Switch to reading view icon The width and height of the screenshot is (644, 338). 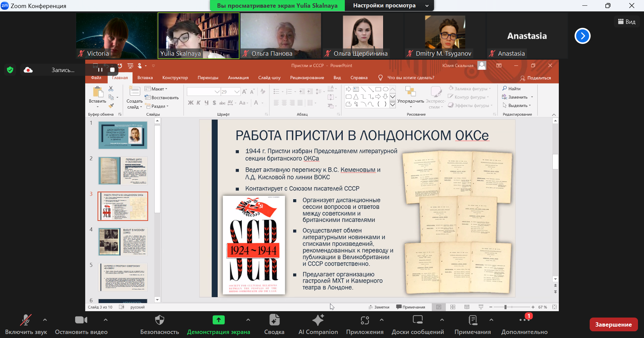(x=467, y=307)
